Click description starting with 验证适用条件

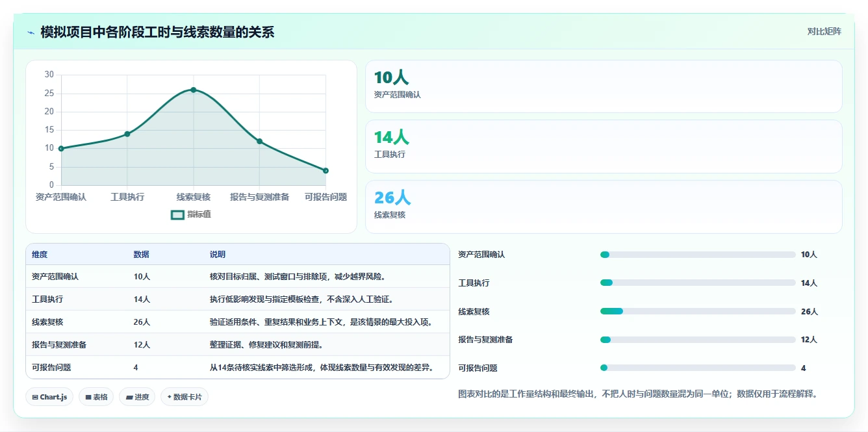tap(321, 322)
